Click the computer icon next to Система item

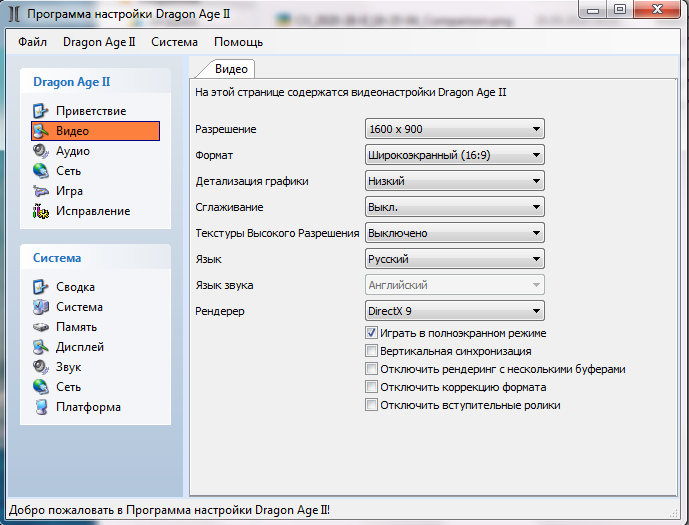40,307
